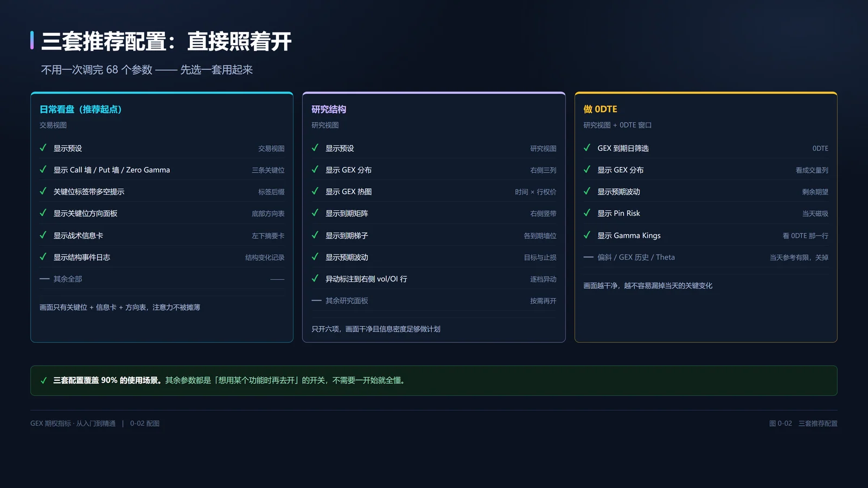The image size is (868, 488).
Task: Click the checkmark beside GEX 到期日筛选
Action: 587,148
